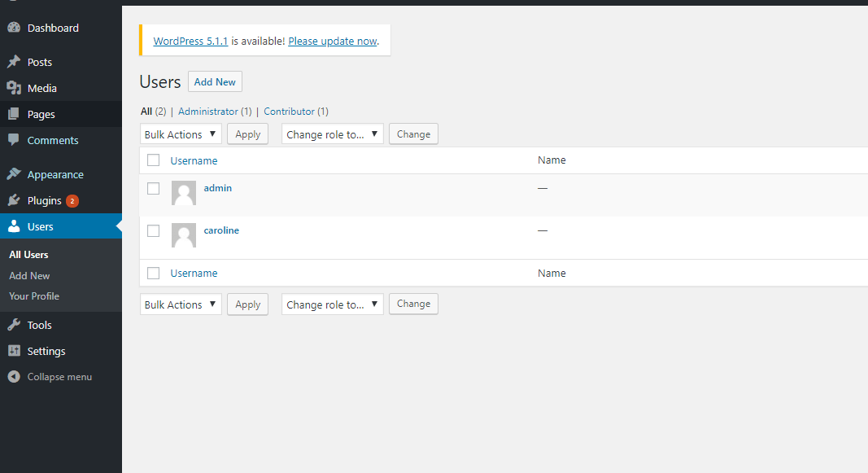This screenshot has height=473, width=868.
Task: Open Your Profile in Users submenu
Action: tap(34, 296)
